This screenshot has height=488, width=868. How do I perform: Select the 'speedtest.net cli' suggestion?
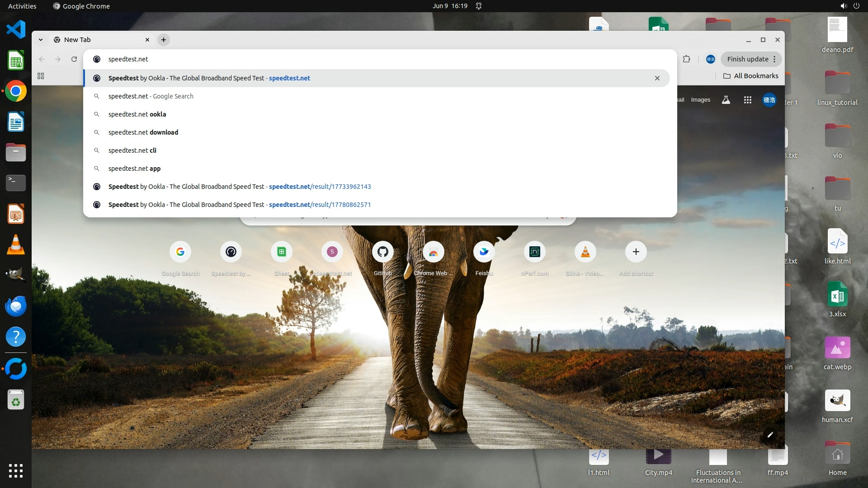[132, 150]
